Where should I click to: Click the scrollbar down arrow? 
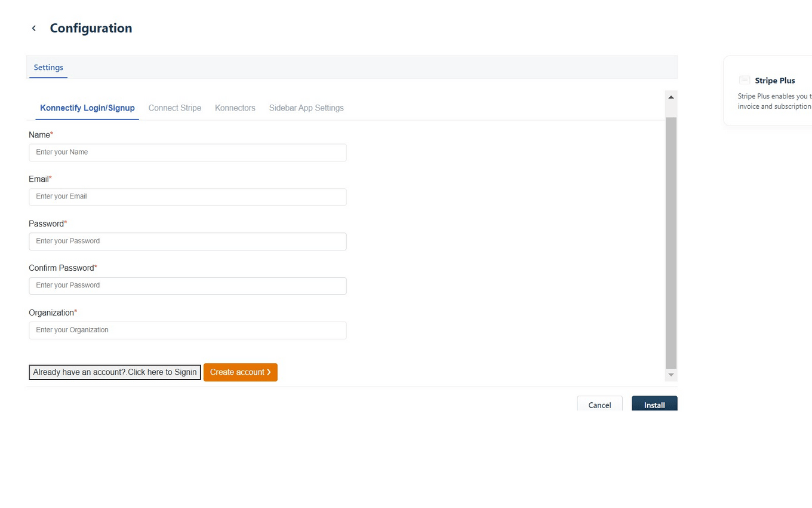pos(670,375)
